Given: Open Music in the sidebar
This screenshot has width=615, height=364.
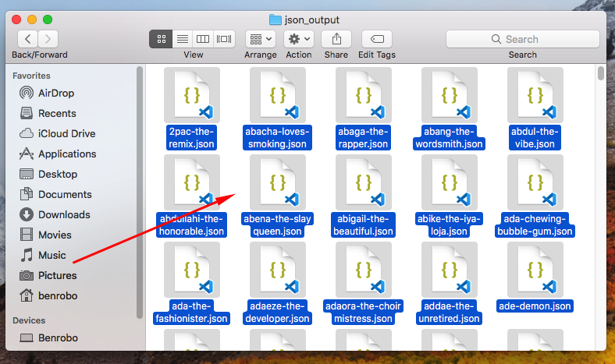Looking at the screenshot, I should click(x=42, y=256).
